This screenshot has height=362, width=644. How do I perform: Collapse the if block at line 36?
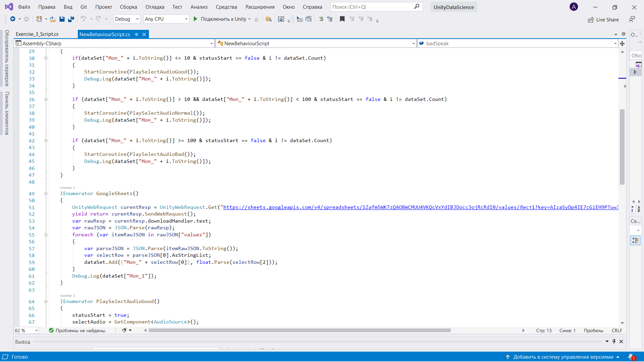pos(46,99)
